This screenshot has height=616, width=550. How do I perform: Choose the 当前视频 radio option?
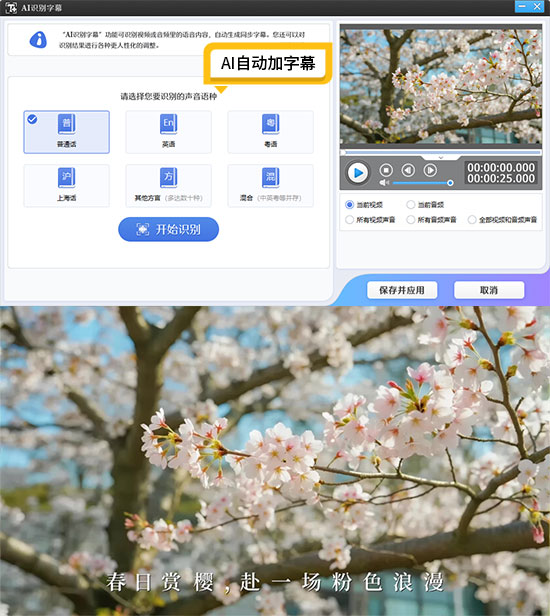tap(349, 205)
